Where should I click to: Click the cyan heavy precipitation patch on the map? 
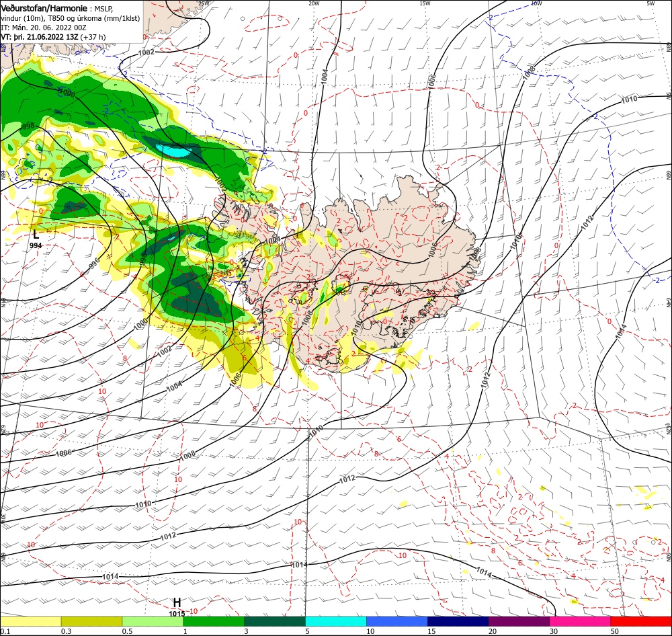coord(173,150)
